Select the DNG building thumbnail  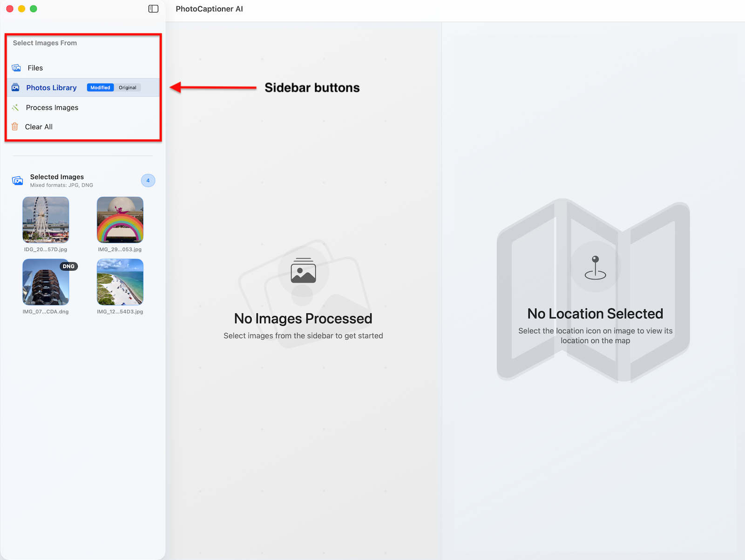46,282
